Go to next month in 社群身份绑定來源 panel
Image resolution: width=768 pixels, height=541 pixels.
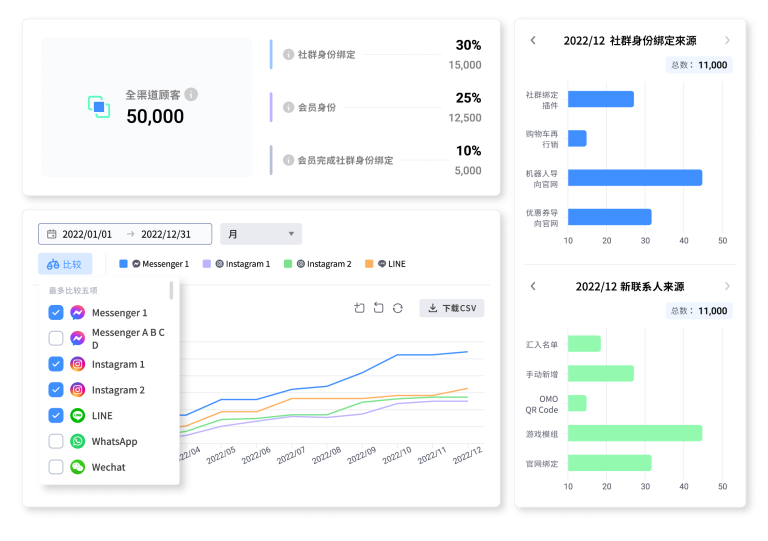pos(727,40)
